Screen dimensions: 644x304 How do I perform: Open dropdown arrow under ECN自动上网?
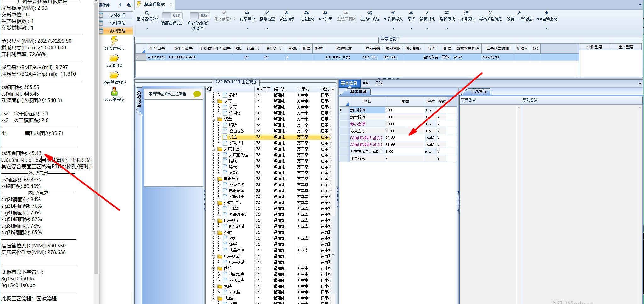pyautogui.click(x=547, y=29)
